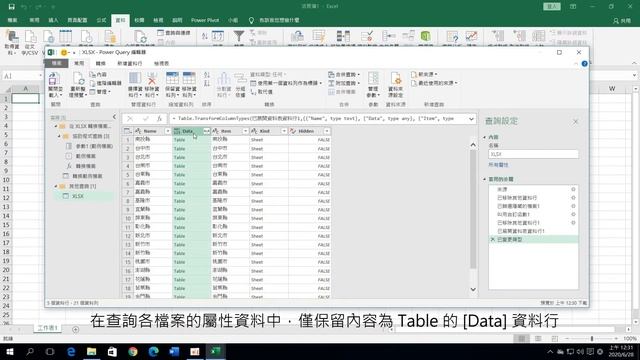Click the Remove Columns icon with red X
The image size is (640, 360).
[152, 78]
